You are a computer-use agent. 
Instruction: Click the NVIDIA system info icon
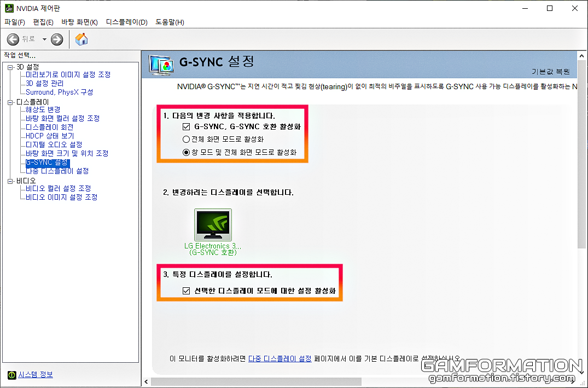[x=11, y=375]
